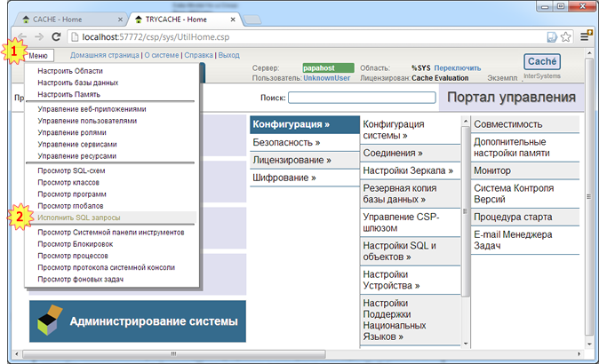Open Просмотр программ menu item
Viewport: 599px width, 364px height.
(x=72, y=194)
